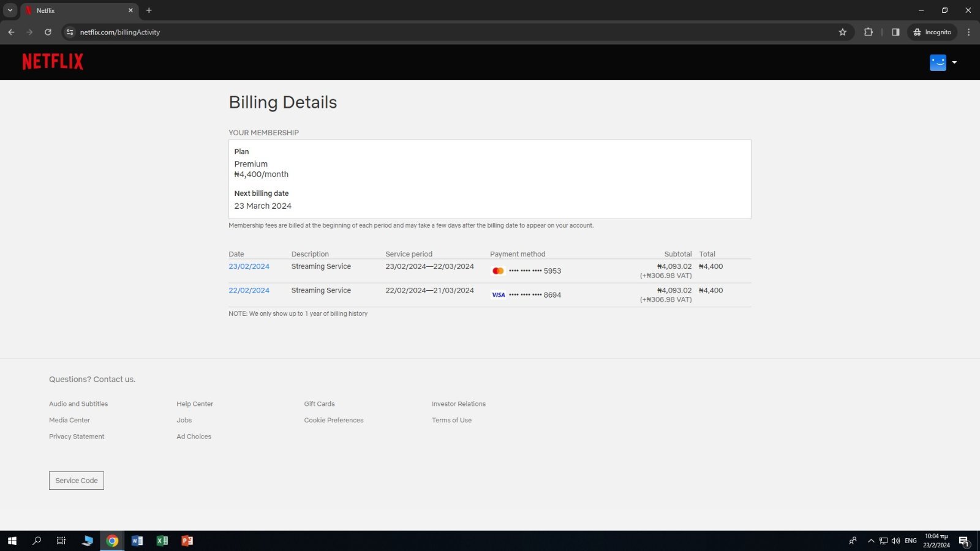Screen dimensions: 980x551
Task: Click the Netflix logo in the header
Action: [x=53, y=61]
